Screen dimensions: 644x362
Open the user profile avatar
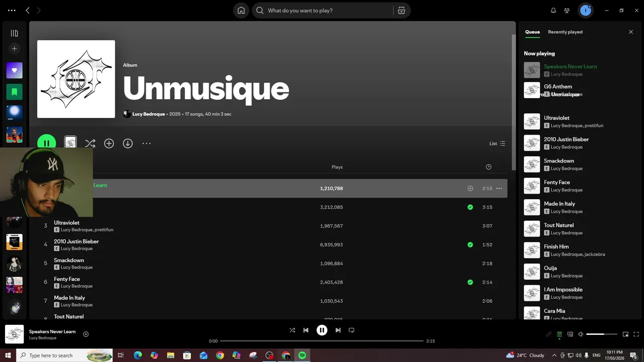click(585, 11)
